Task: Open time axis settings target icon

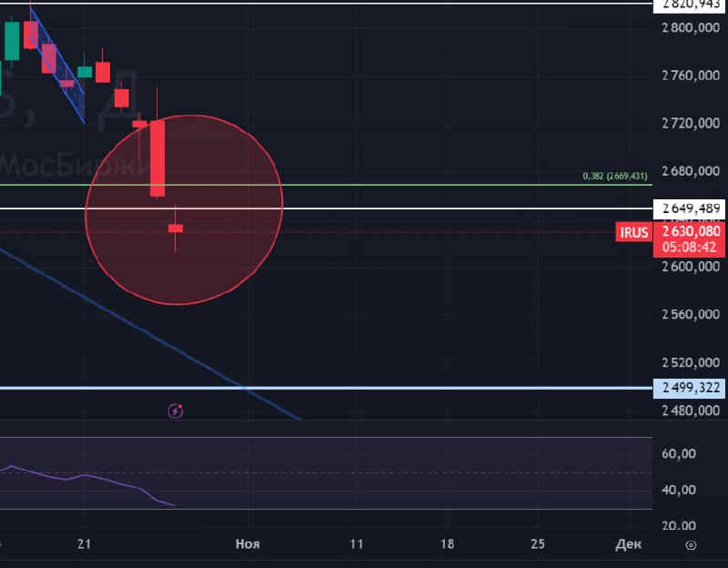Action: pyautogui.click(x=691, y=545)
